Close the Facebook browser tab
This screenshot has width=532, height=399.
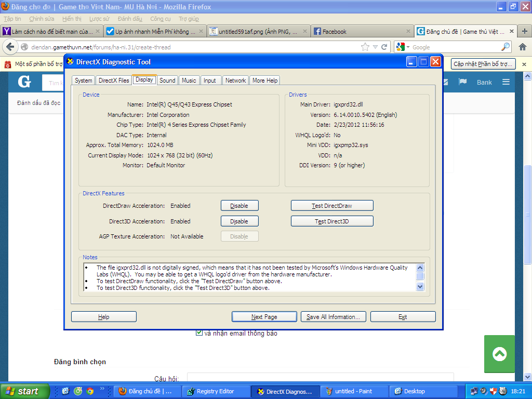[x=408, y=31]
